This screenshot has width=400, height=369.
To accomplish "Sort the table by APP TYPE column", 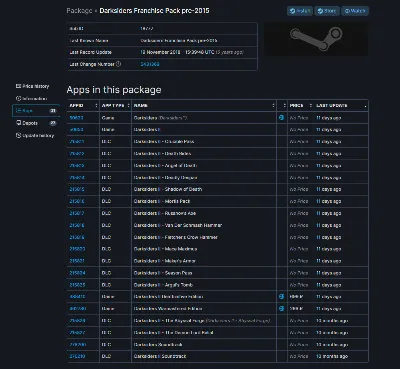I will (115, 105).
